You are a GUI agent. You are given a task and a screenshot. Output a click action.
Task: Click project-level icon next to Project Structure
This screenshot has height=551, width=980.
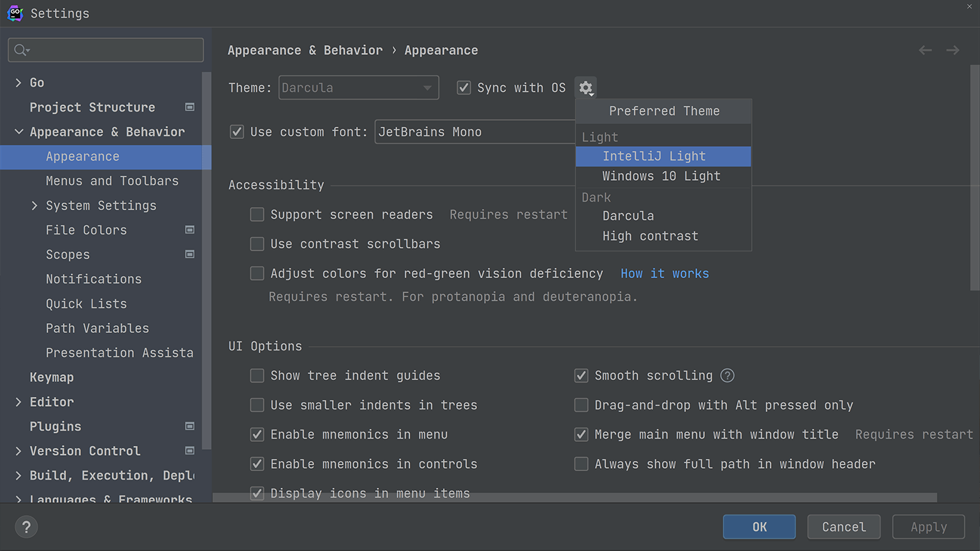(190, 107)
